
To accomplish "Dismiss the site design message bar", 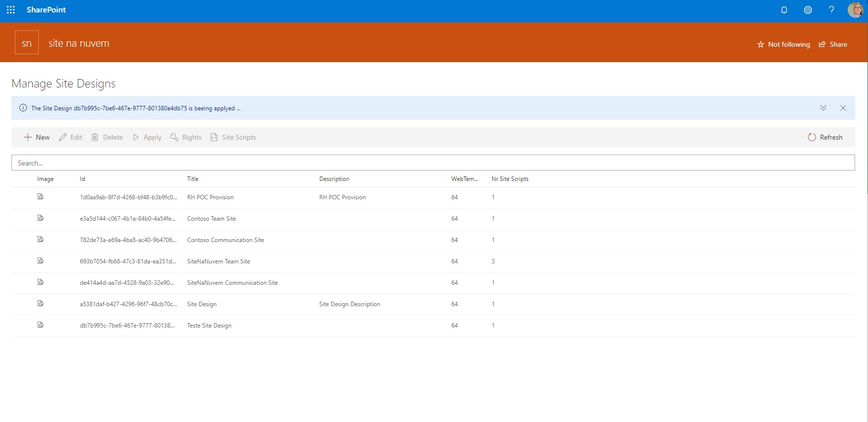I will 843,108.
